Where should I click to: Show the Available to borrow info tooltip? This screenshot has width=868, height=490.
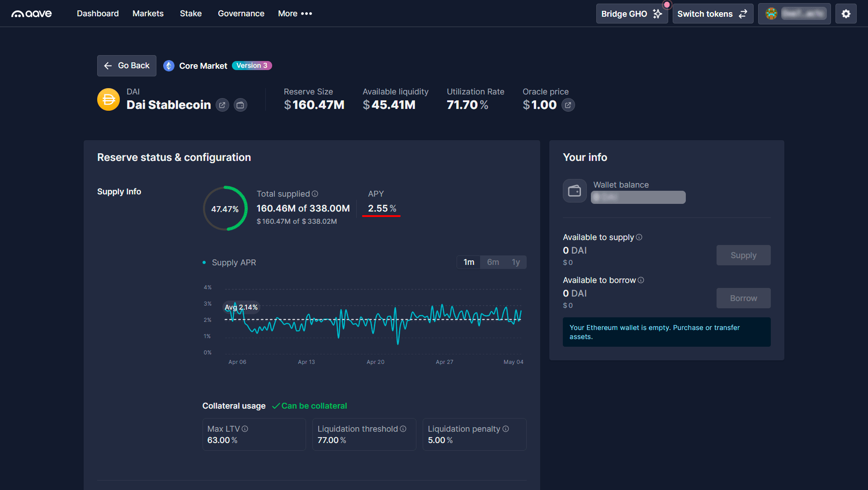tap(641, 280)
